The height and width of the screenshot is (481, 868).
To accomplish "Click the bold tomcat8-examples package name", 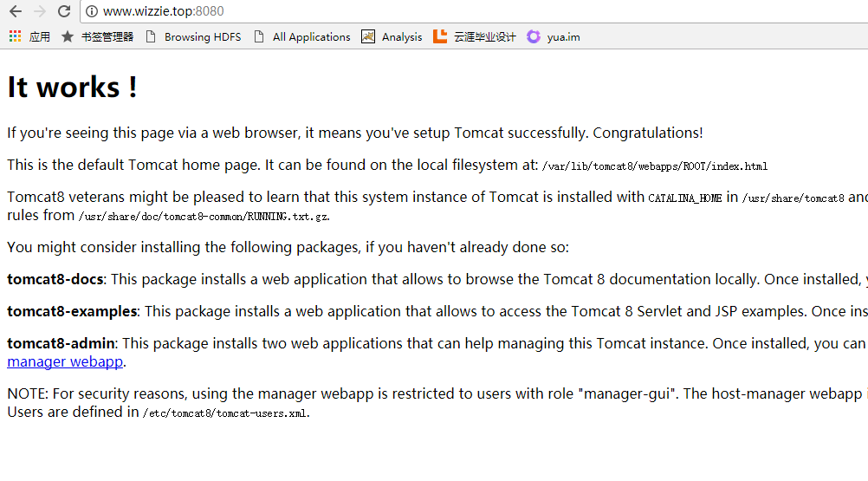I will [72, 311].
